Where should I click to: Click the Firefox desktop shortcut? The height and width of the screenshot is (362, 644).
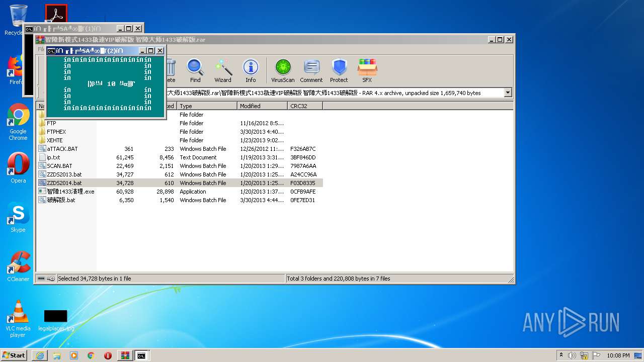click(16, 70)
